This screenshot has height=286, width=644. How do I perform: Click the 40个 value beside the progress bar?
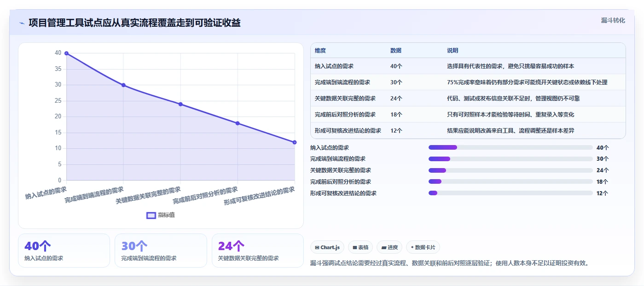point(603,148)
